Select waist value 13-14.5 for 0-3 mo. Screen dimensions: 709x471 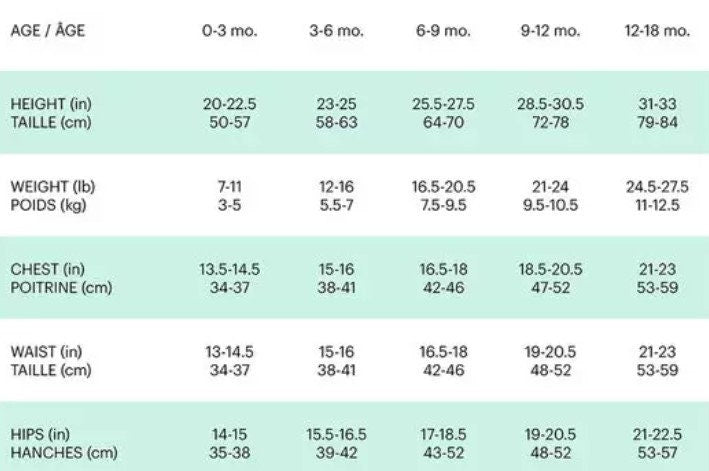coord(228,351)
